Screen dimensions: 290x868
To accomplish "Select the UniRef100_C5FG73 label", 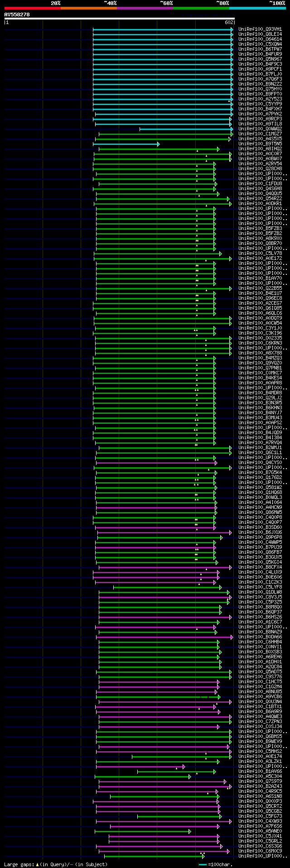I will (260, 816).
